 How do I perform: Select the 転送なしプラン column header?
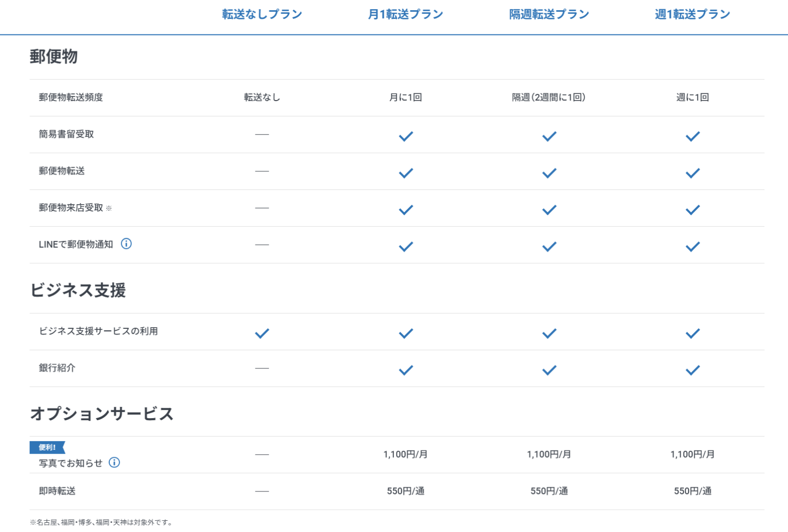tap(262, 14)
